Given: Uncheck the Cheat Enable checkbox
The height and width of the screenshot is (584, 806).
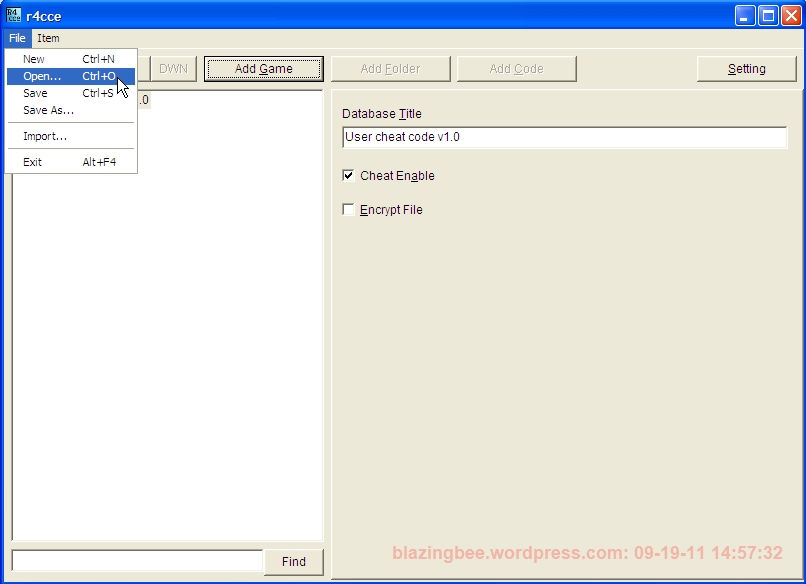Looking at the screenshot, I should pyautogui.click(x=348, y=175).
